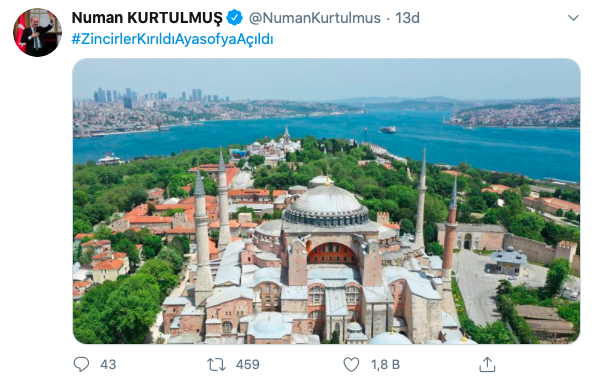Expand the tweet options chevron menu

point(574,17)
